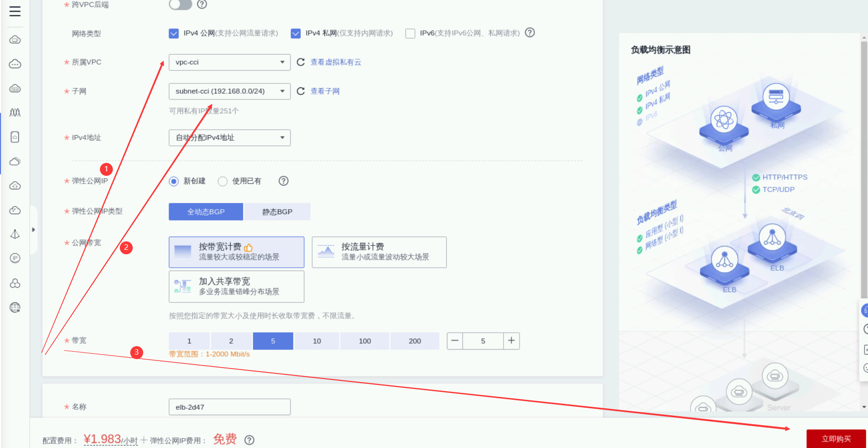The image size is (868, 448).
Task: Select the cloud upload arrow sidebar icon
Action: point(15,186)
